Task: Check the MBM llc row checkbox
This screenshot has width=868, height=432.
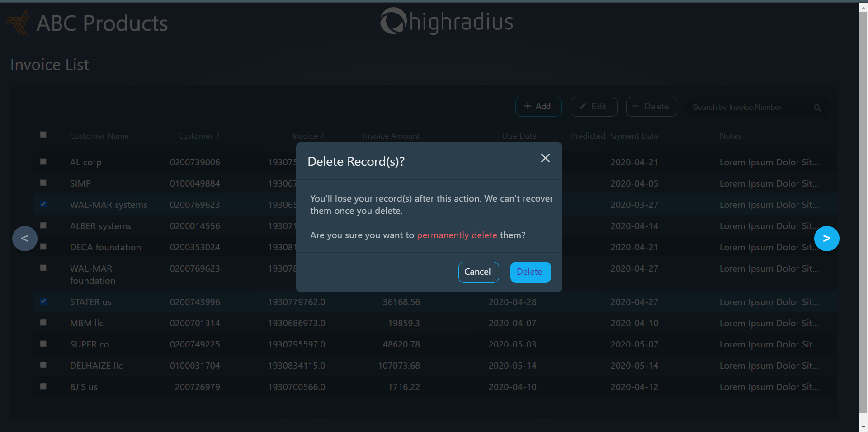Action: click(43, 322)
